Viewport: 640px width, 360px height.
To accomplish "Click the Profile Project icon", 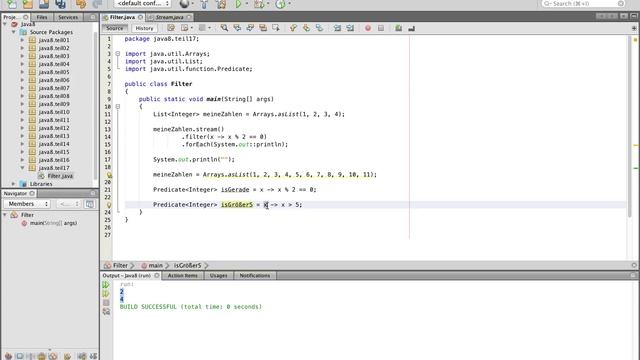I will 280,4.
